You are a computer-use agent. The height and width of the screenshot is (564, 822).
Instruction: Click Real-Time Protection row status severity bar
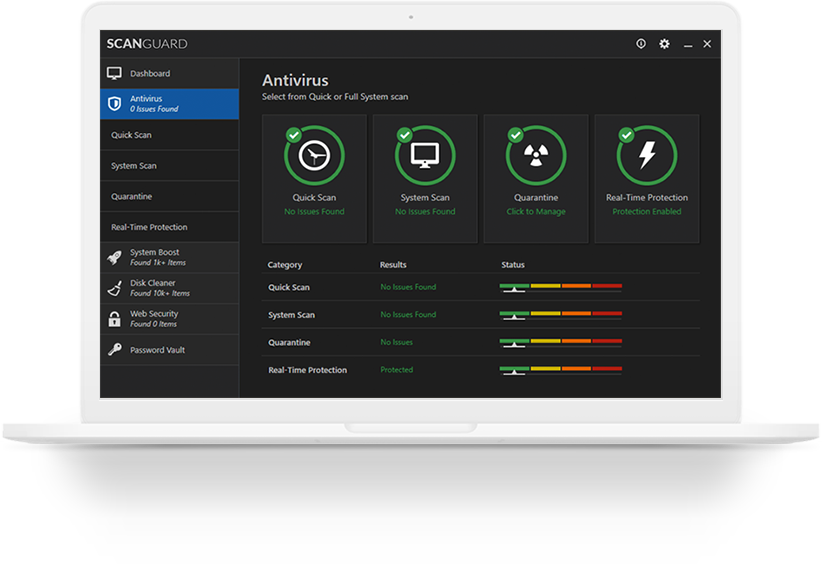(560, 370)
